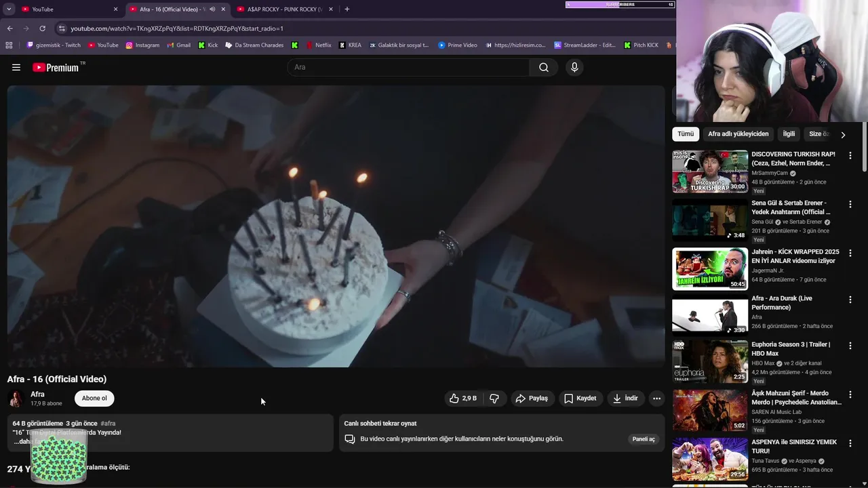Select the Tümü filter chip

(x=686, y=134)
